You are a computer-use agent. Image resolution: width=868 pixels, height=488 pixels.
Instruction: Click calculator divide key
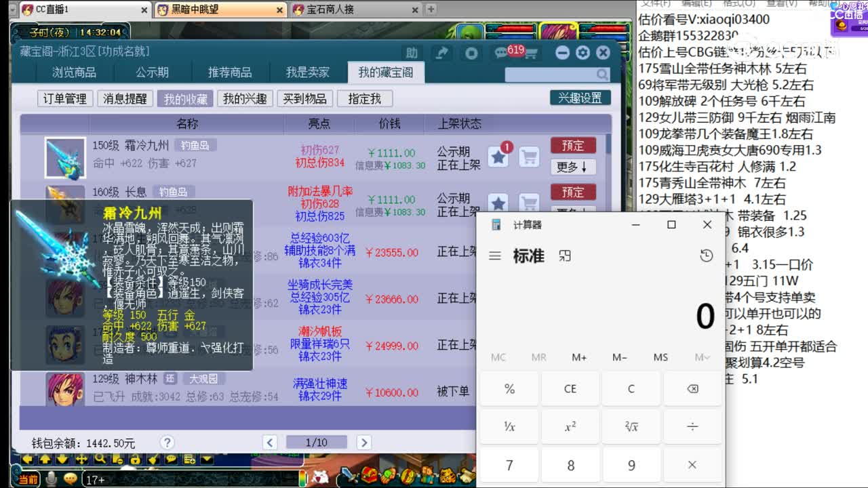click(692, 427)
